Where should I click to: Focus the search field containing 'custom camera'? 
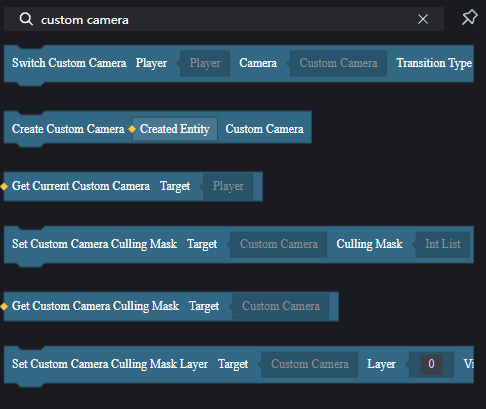(224, 19)
